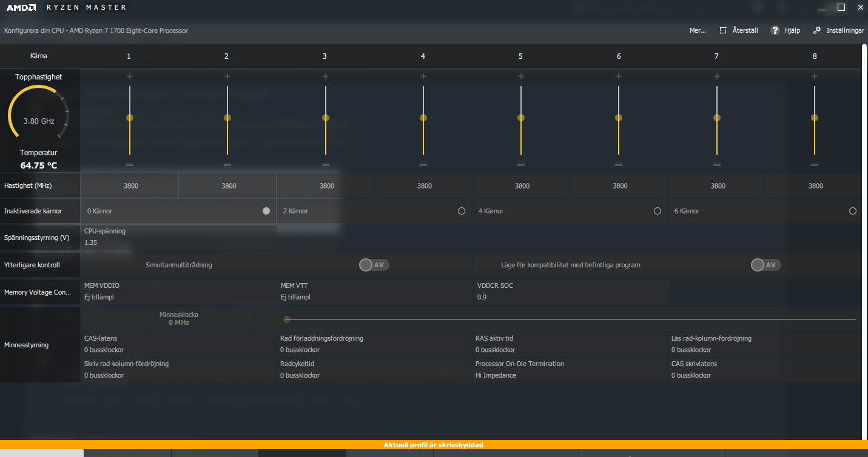Click the minus icon for core 3
Screen dimensions: 868x457
[x=326, y=165]
